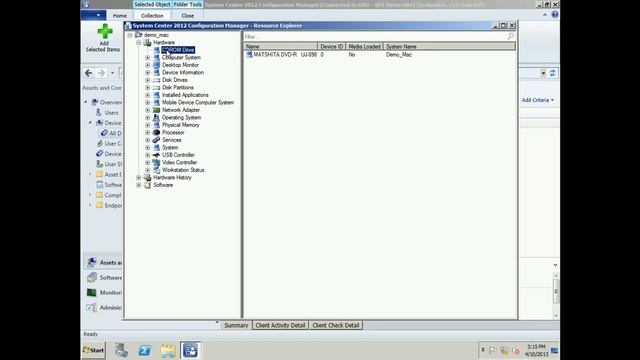This screenshot has width=640, height=360.
Task: Sort by the Name column header
Action: pos(280,47)
